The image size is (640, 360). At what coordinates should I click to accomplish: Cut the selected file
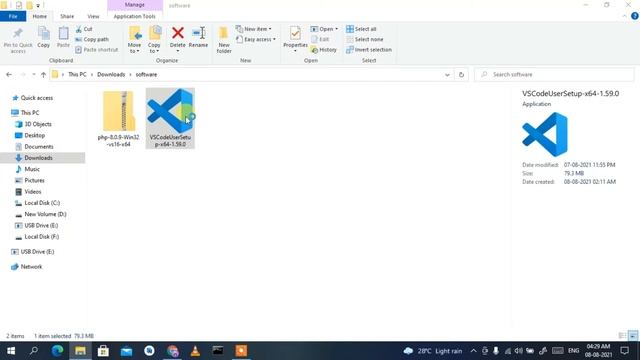[84, 29]
